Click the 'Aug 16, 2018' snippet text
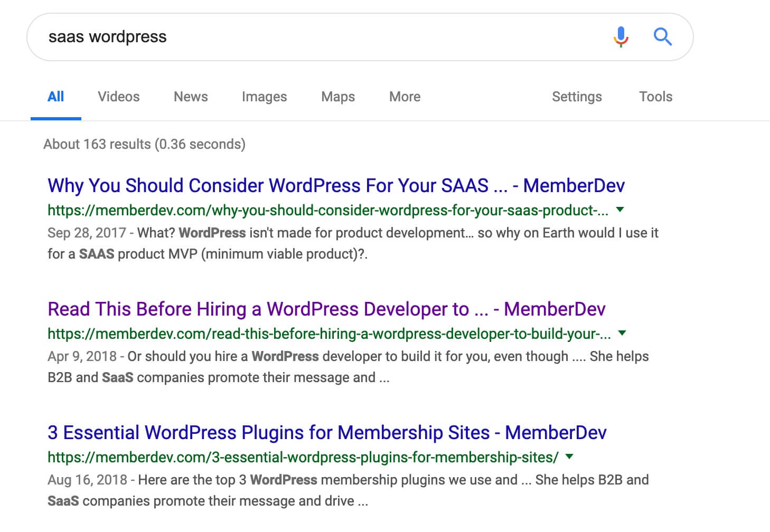 (x=87, y=480)
